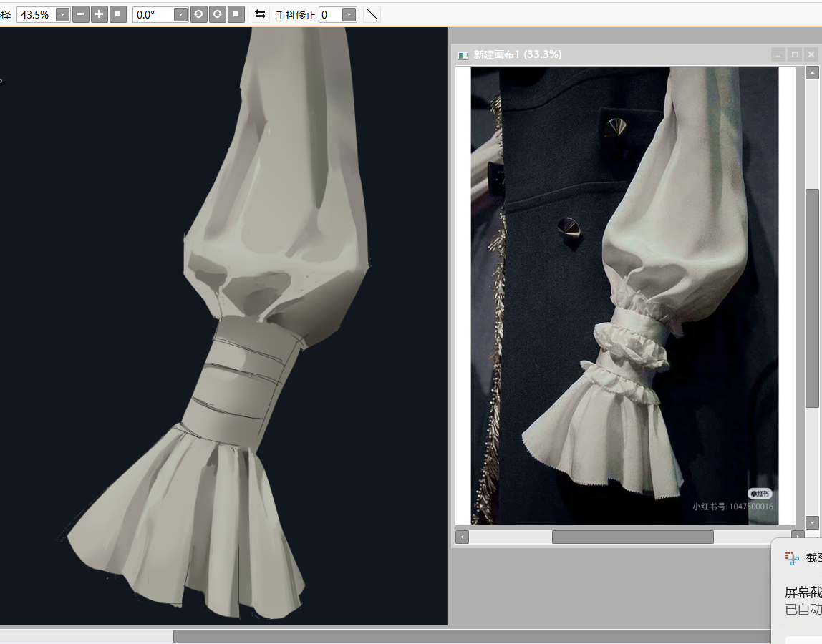
Task: Click reference window scroll down arrow
Action: pyautogui.click(x=812, y=522)
